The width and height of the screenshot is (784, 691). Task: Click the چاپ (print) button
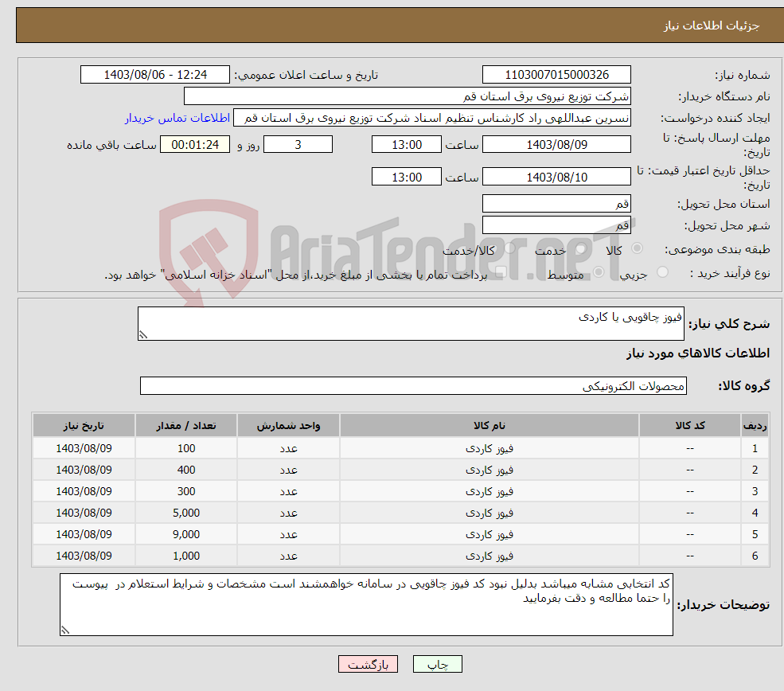point(438,664)
